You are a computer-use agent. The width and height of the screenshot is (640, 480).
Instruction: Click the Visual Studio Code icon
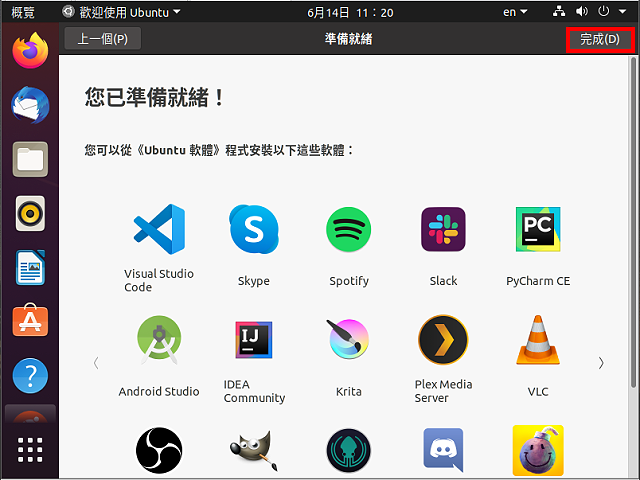159,229
